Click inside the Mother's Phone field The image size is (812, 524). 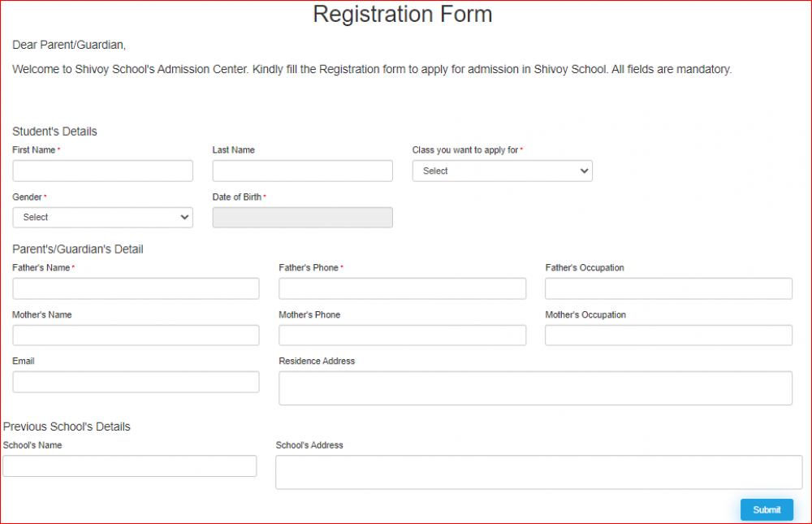coord(402,336)
